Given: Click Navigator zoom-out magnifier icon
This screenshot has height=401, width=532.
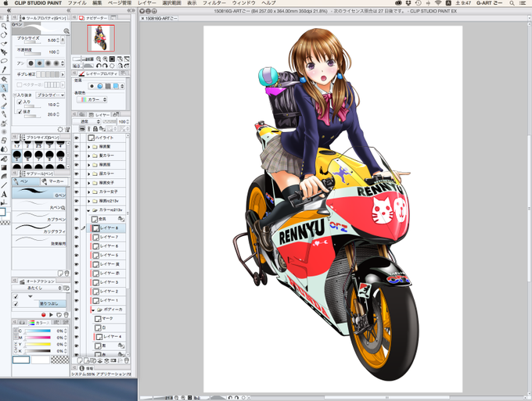Looking at the screenshot, I should click(x=99, y=59).
